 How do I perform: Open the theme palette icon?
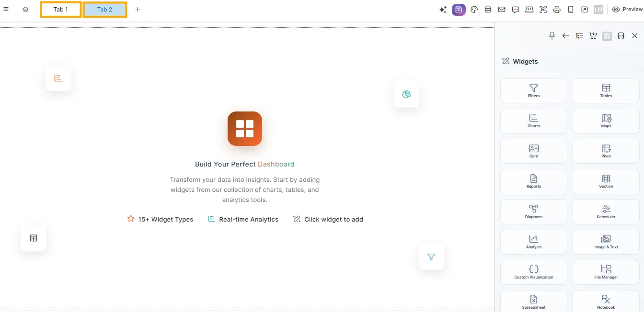[474, 10]
